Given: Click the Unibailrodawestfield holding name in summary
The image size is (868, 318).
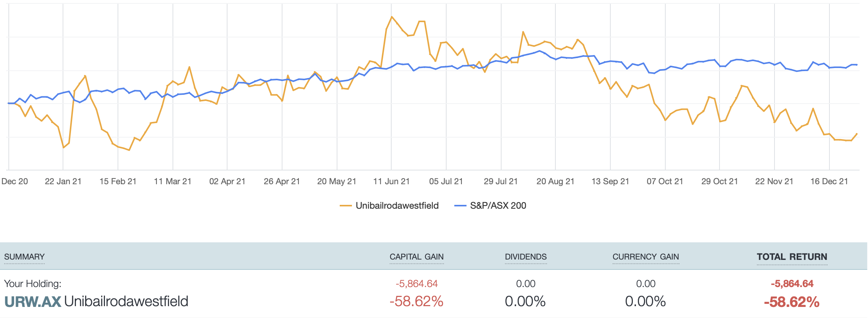Looking at the screenshot, I should [126, 302].
